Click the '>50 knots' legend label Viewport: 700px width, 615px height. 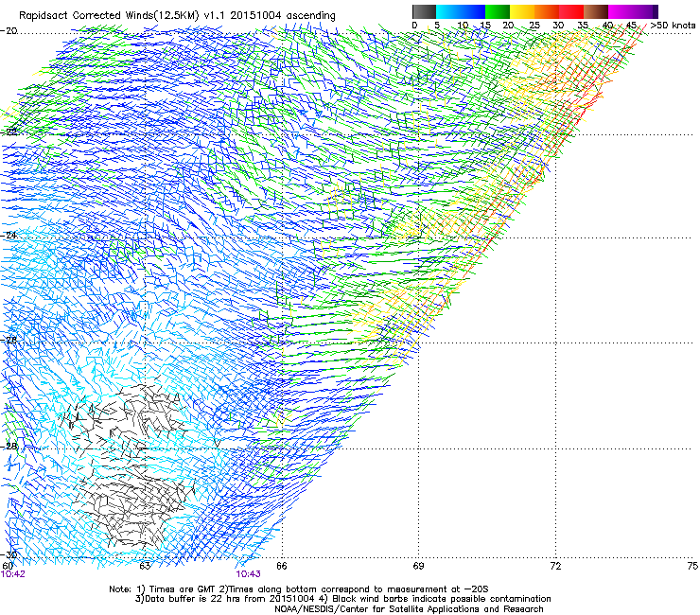[x=673, y=26]
